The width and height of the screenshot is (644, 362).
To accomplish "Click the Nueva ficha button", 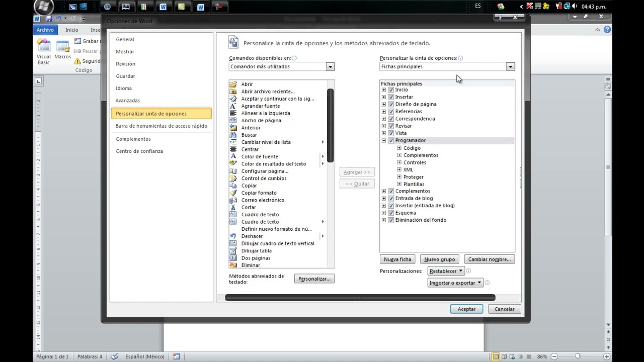I will pos(397,259).
